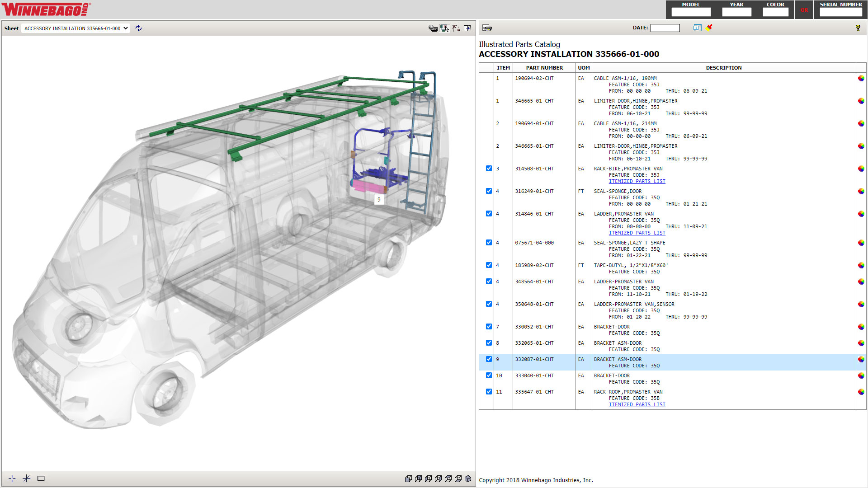Click description CABLE ASM-1/16, 214MM

625,123
